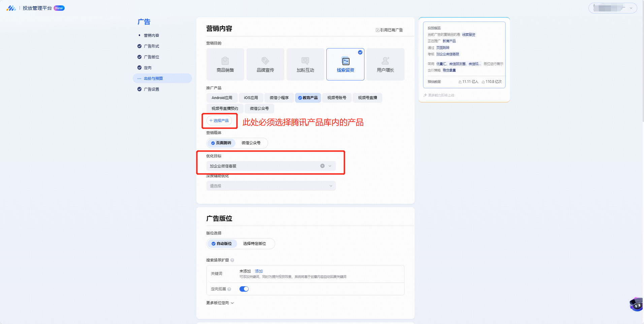Viewport: 644px width, 324px height.
Task: Select the 商品销售 marketing goal
Action: point(225,64)
